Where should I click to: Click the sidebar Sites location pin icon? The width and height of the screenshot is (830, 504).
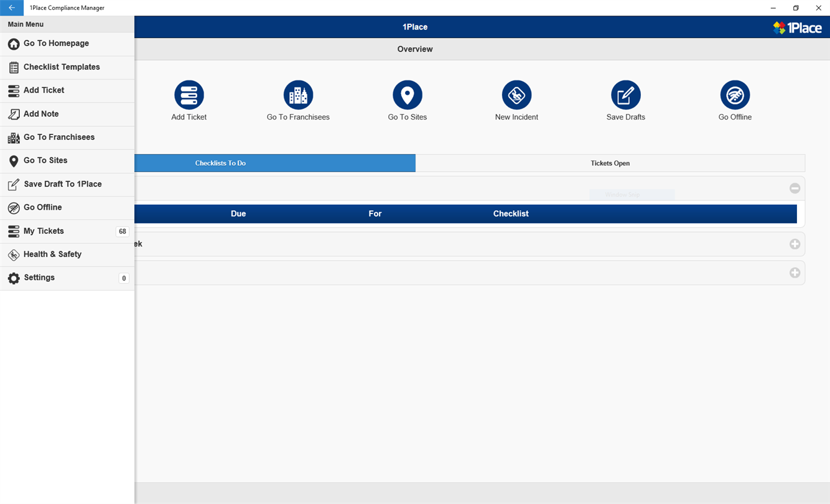click(14, 161)
